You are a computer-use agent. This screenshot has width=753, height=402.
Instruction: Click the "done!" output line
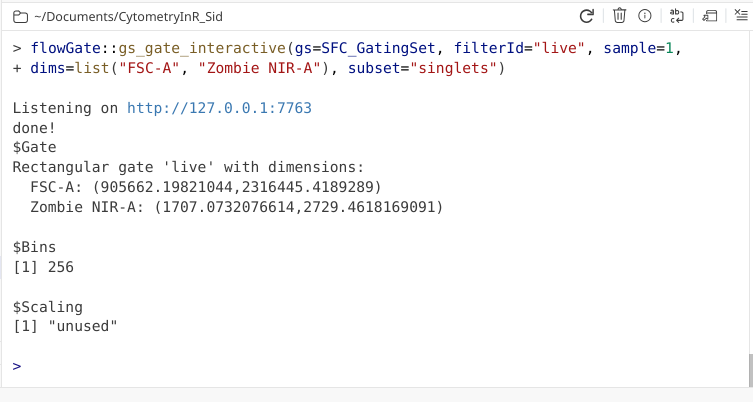(35, 128)
